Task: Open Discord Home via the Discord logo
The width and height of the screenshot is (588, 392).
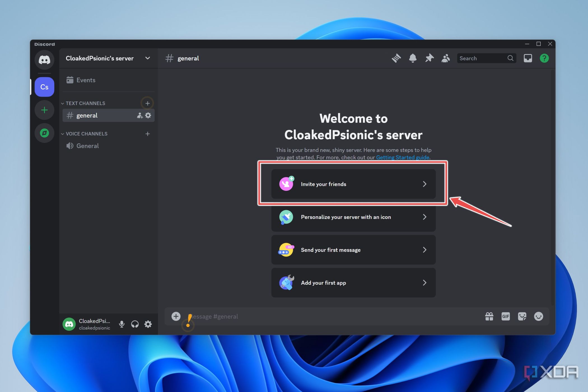Action: [44, 60]
